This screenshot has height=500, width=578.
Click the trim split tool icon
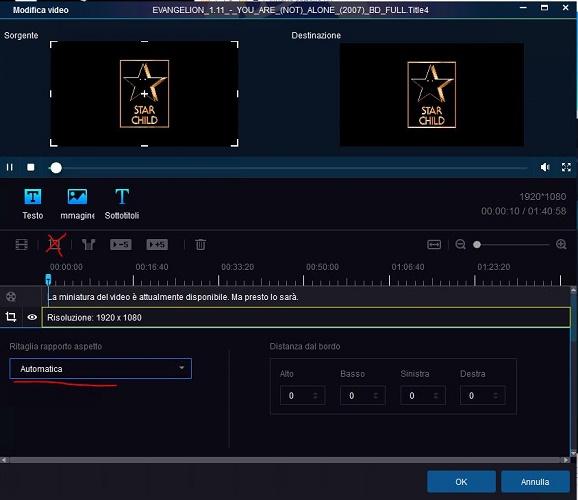tap(88, 244)
